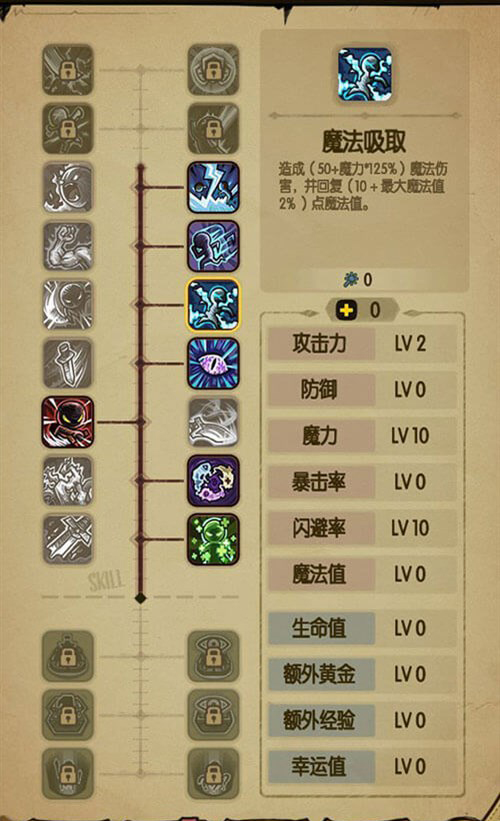This screenshot has width=500, height=821.
Task: Select the 额外黄金 attribute row
Action: [x=362, y=674]
